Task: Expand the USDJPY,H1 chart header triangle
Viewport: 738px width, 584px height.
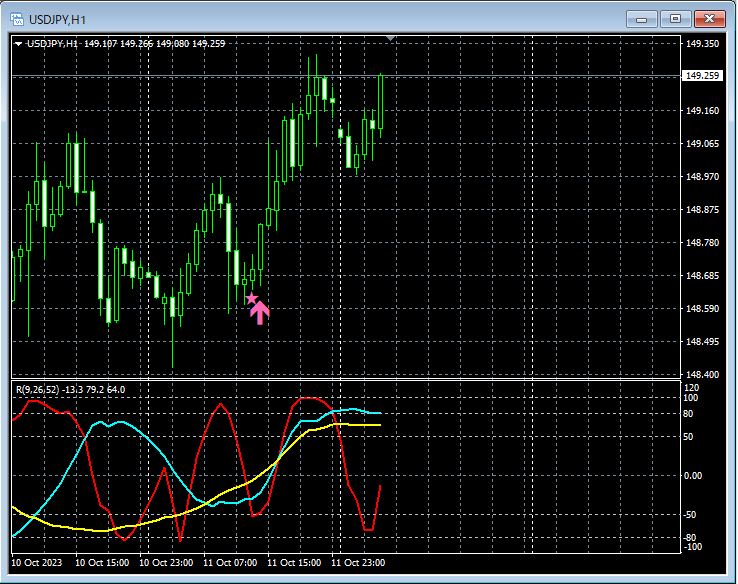Action: coord(18,44)
